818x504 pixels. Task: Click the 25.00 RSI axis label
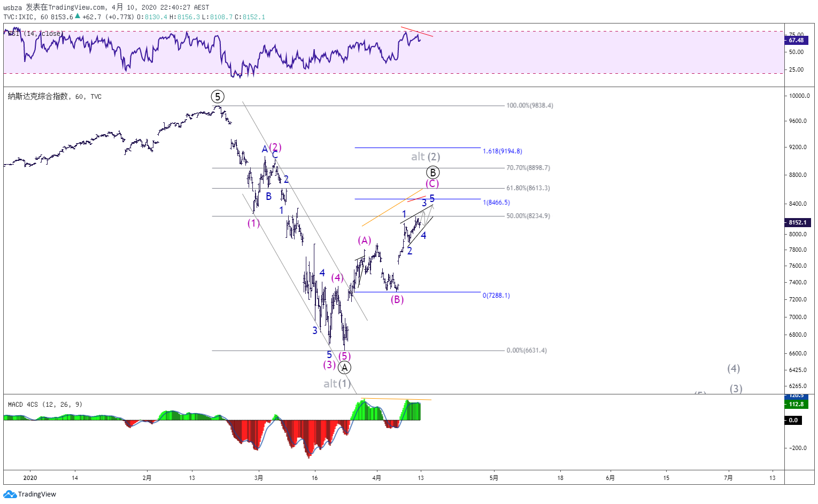pyautogui.click(x=797, y=69)
